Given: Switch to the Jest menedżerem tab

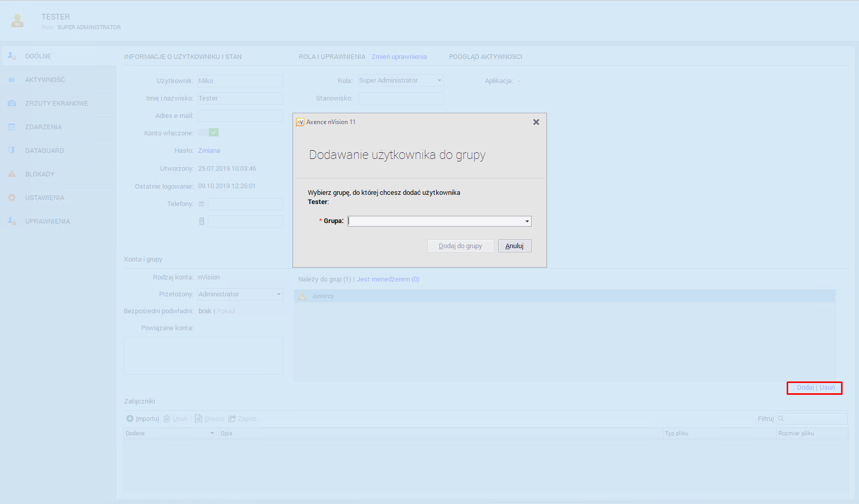Looking at the screenshot, I should 388,279.
